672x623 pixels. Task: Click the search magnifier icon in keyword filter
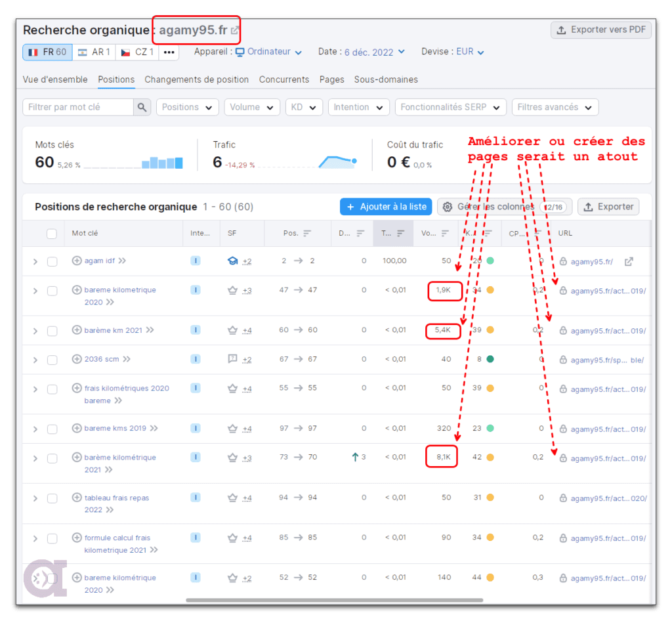coord(142,107)
